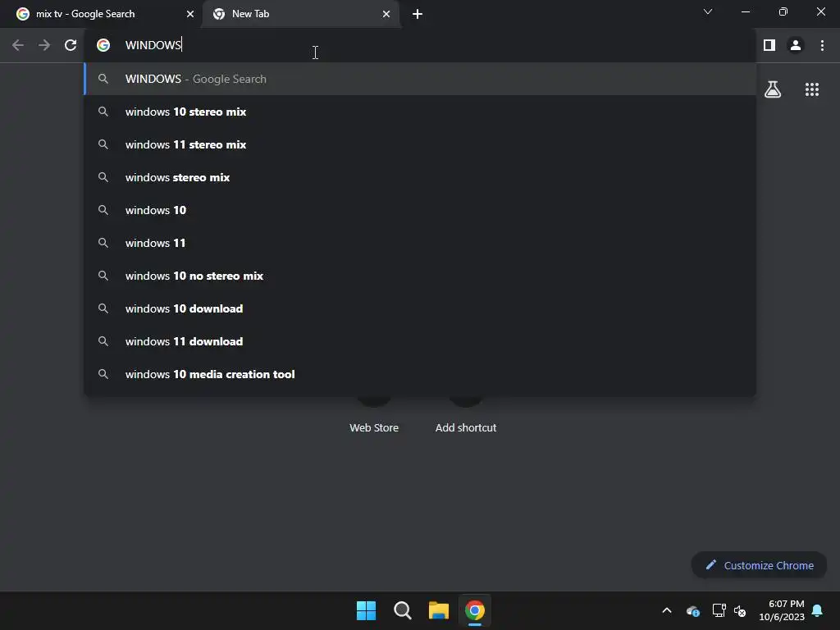
Task: Click the Add shortcut label
Action: [466, 427]
